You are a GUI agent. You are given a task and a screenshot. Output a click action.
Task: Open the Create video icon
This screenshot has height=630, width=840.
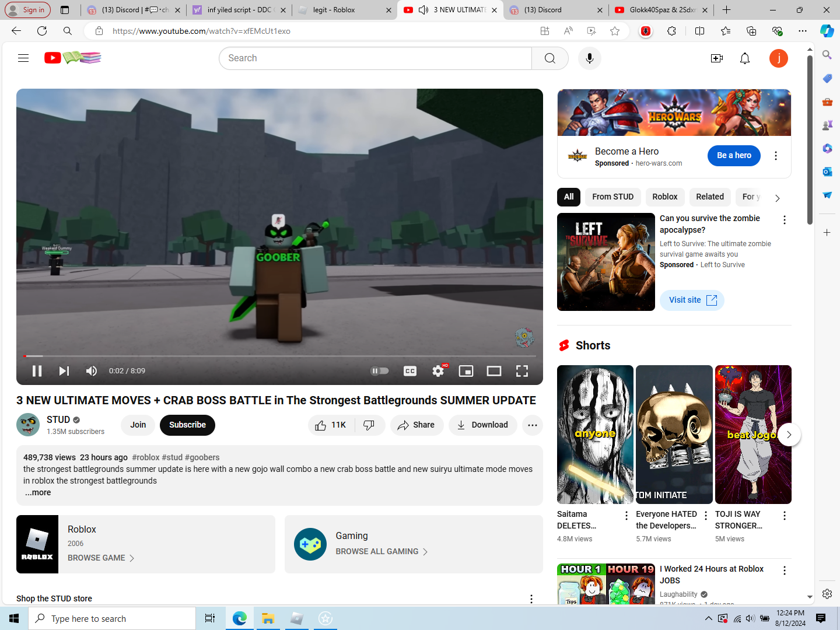pyautogui.click(x=717, y=58)
